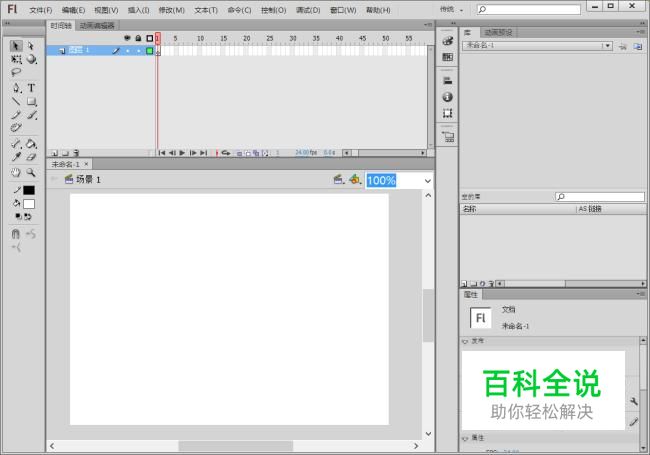This screenshot has height=455, width=650.
Task: Click the Black and White default colors icon
Action: pos(18,216)
